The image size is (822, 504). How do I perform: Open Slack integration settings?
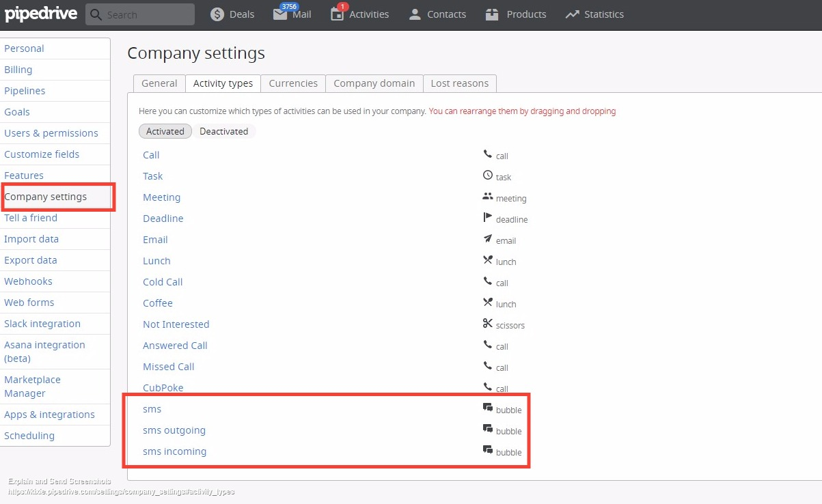click(42, 324)
